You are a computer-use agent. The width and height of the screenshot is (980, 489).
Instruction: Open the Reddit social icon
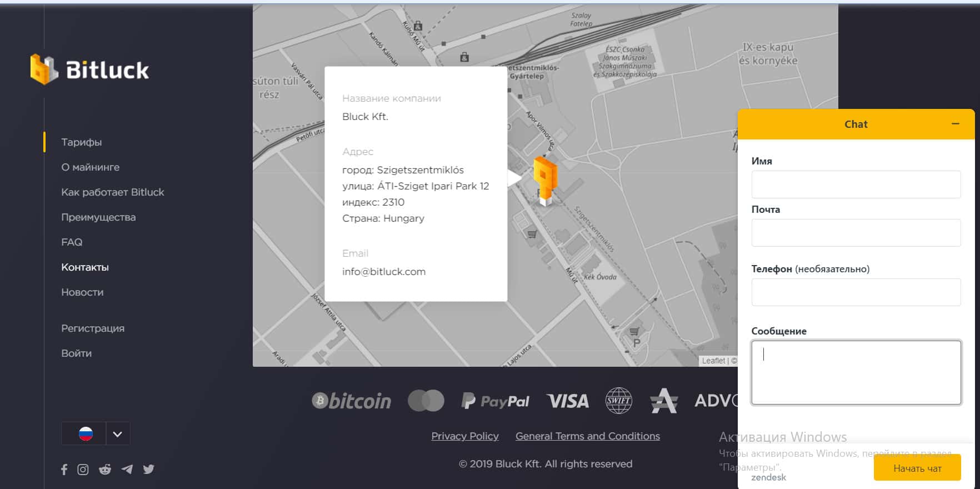click(x=104, y=470)
